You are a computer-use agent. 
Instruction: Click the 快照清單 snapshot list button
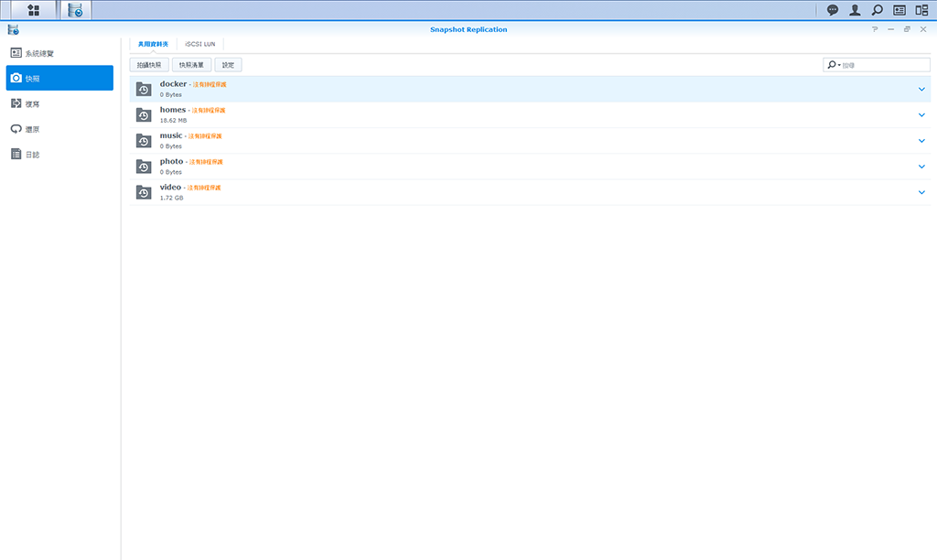coord(191,65)
